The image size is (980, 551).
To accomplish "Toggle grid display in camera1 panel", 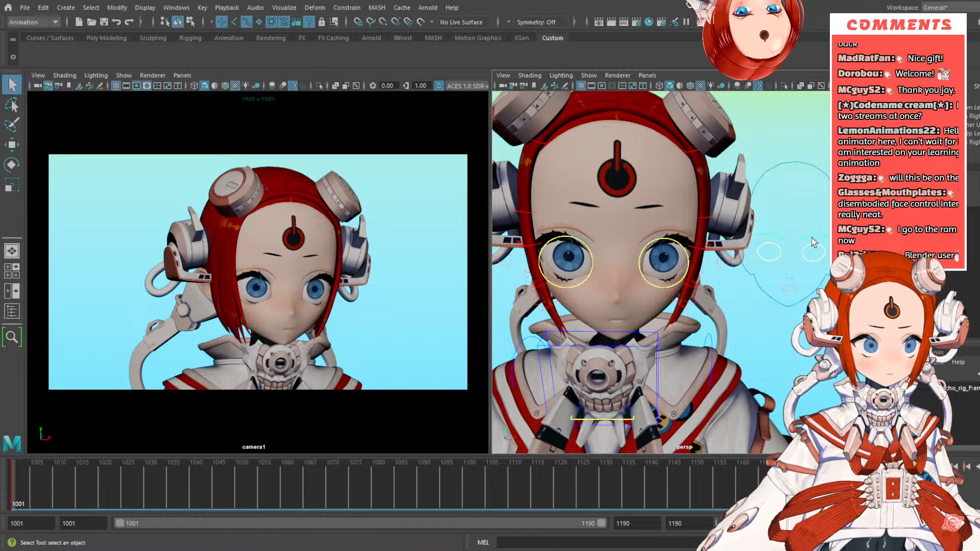I will 116,86.
